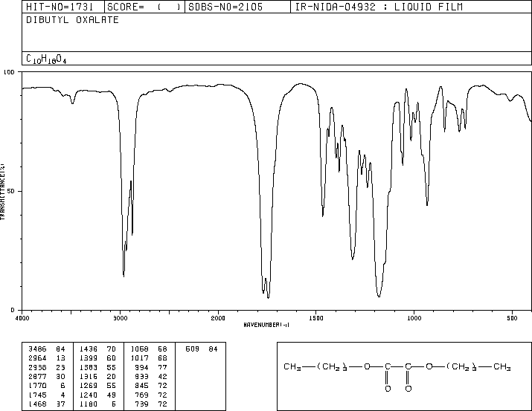This screenshot has width=532, height=411.
Task: Select the WAVENUMBER axis title
Action: [266, 325]
